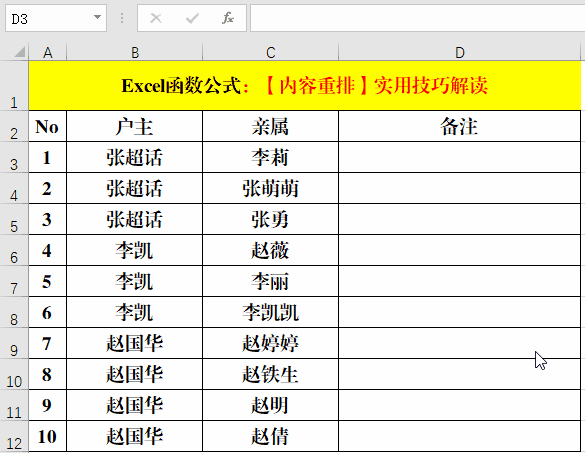Screen dimensions: 585x453
Task: Select row 10 header
Action: [x=14, y=374]
